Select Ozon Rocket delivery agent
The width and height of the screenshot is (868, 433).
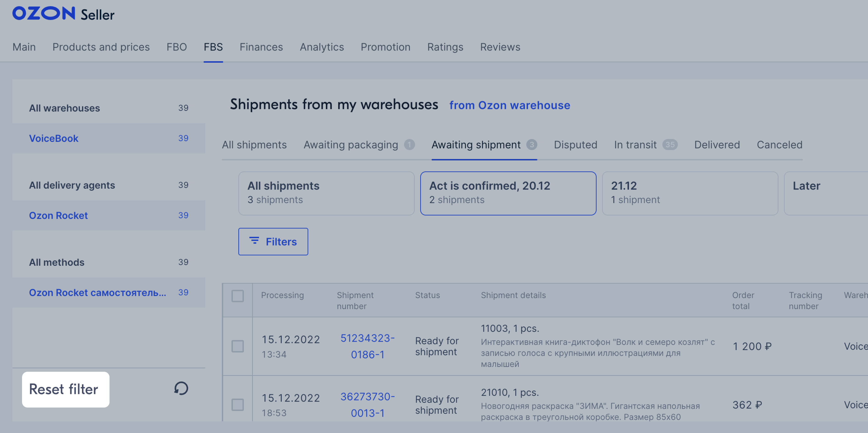[x=108, y=215]
